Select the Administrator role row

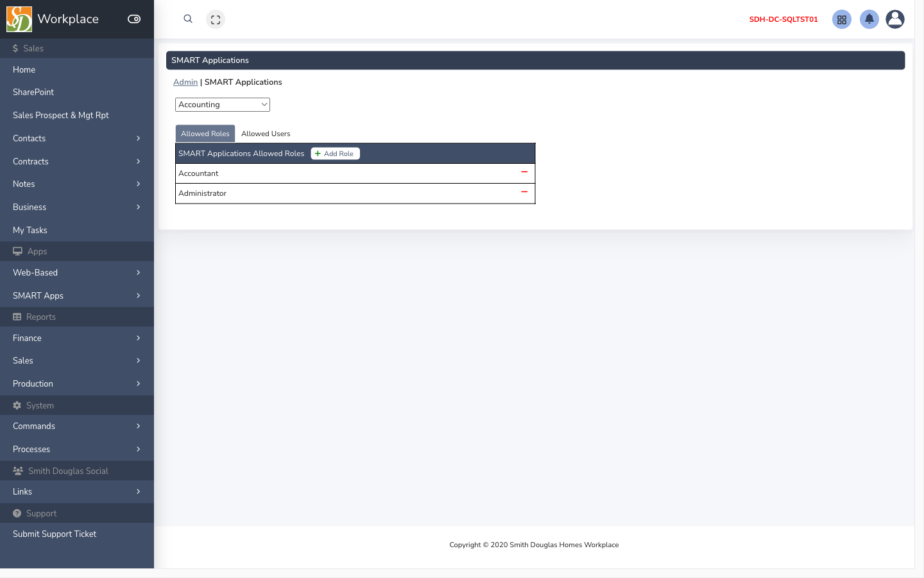(x=355, y=193)
